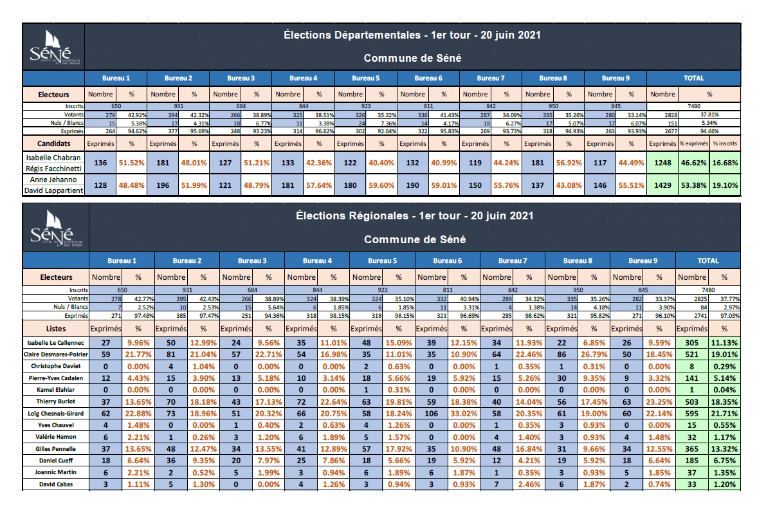Select the Isabelle Chabran candidate row label
Screen dimensions: 766x532
[53, 157]
